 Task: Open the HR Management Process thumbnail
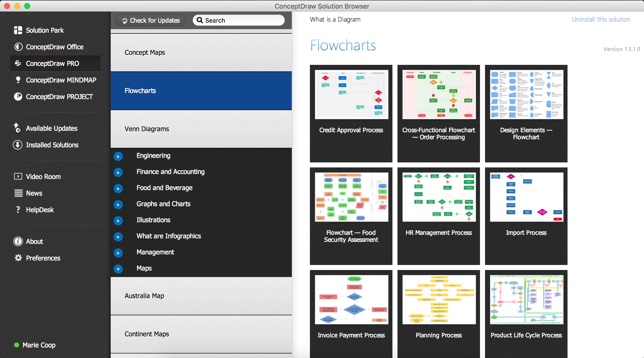tap(439, 197)
